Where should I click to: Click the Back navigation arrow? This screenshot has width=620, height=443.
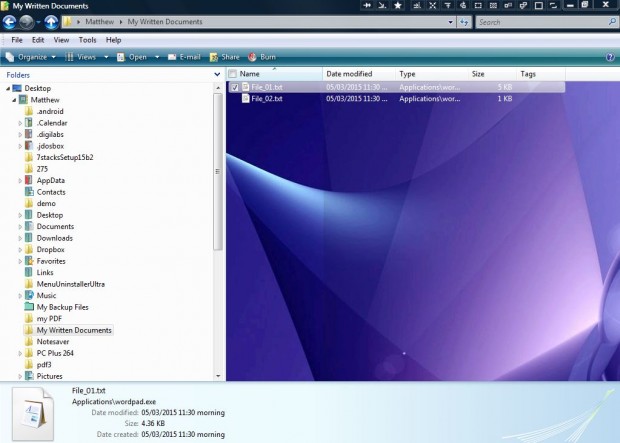(10, 21)
